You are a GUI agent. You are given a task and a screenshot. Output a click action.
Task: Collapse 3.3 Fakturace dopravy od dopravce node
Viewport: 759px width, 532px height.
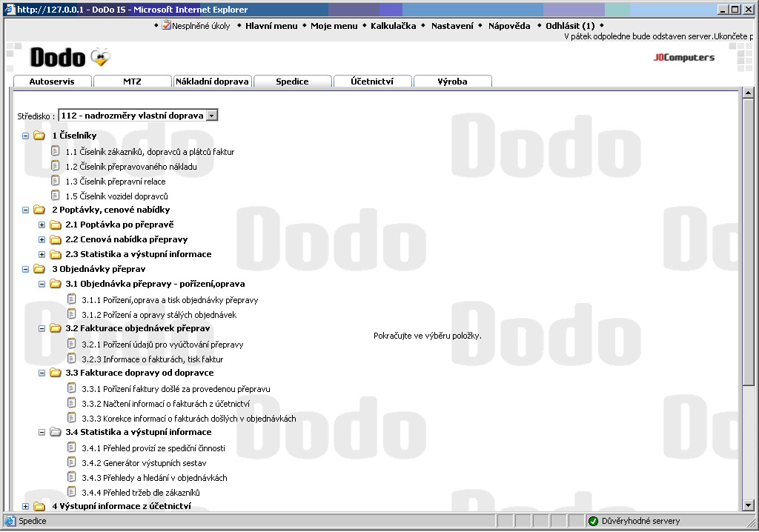click(x=42, y=373)
